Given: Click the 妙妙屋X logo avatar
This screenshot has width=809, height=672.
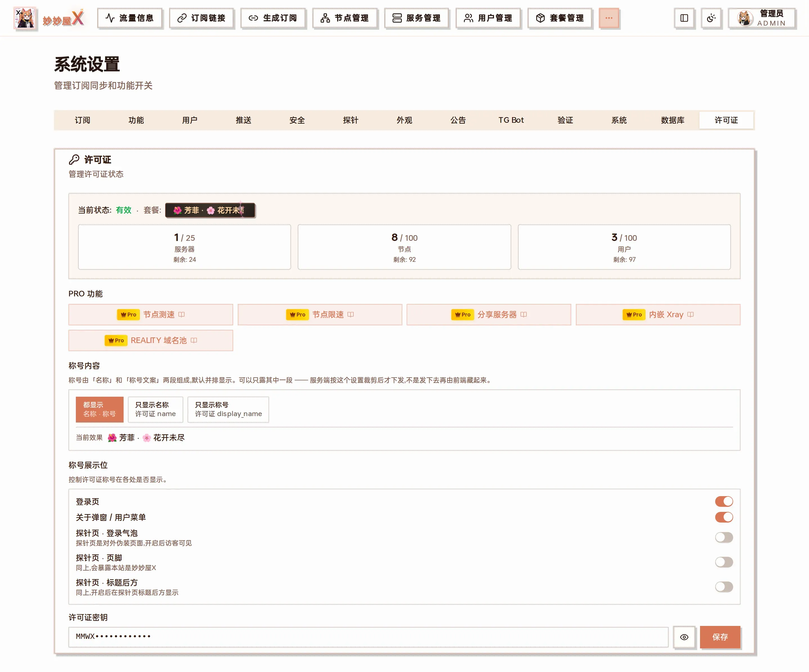Looking at the screenshot, I should click(25, 18).
